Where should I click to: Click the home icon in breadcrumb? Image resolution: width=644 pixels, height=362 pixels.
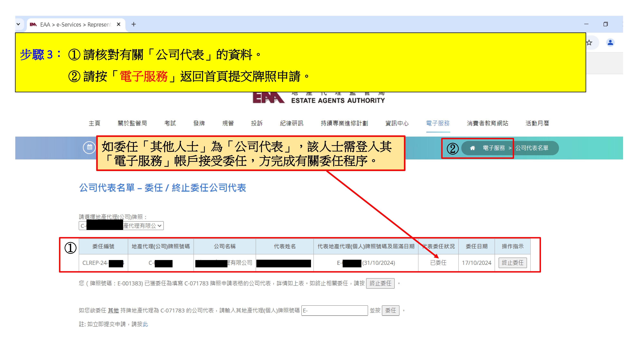coord(472,148)
